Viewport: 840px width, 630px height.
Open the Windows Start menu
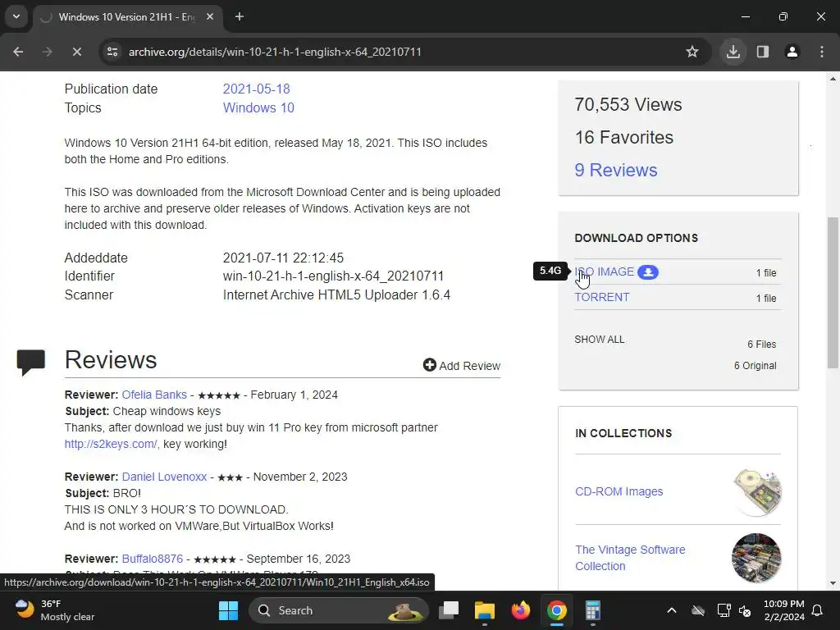228,610
